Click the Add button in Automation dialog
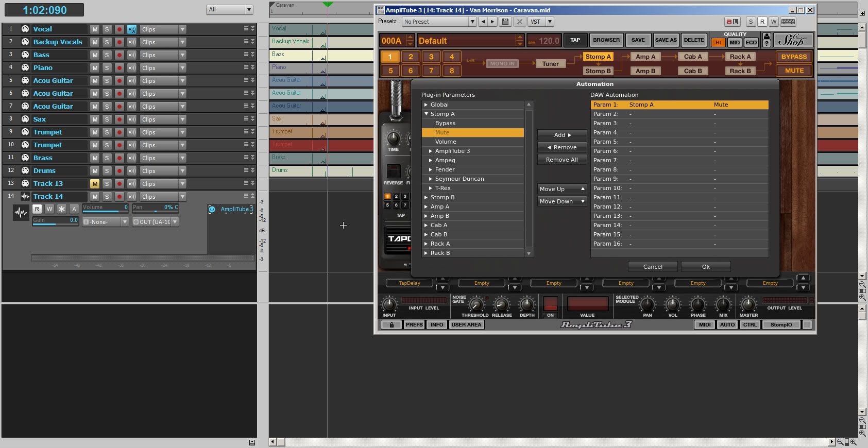This screenshot has height=448, width=868. (561, 135)
